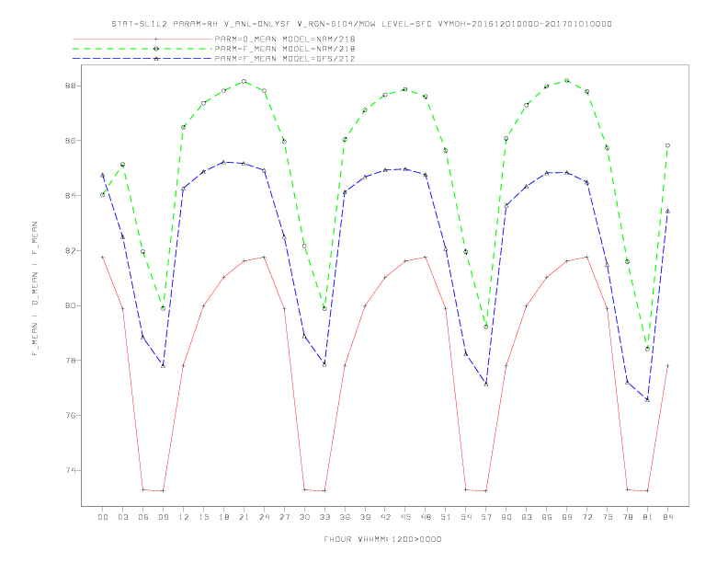728x563 pixels.
Task: Click red observed-mean marker at hour 09
Action: pos(163,490)
